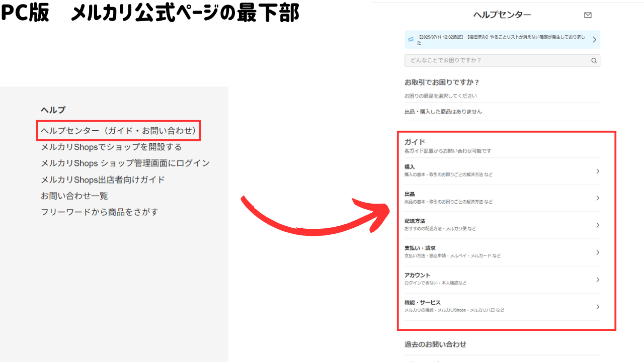Expand the 出品 guide row chevron
Image resolution: width=644 pixels, height=362 pixels.
[x=598, y=198]
